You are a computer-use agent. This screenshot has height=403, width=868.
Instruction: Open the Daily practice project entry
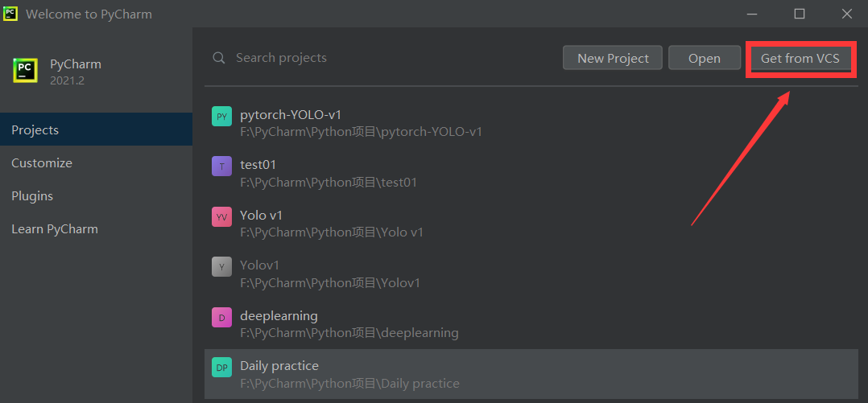[531, 374]
